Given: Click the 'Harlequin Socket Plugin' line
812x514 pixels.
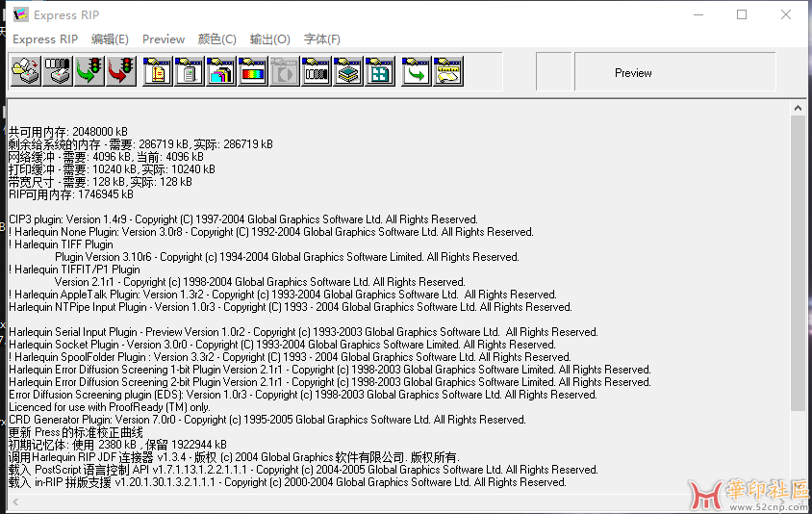Looking at the screenshot, I should point(282,345).
